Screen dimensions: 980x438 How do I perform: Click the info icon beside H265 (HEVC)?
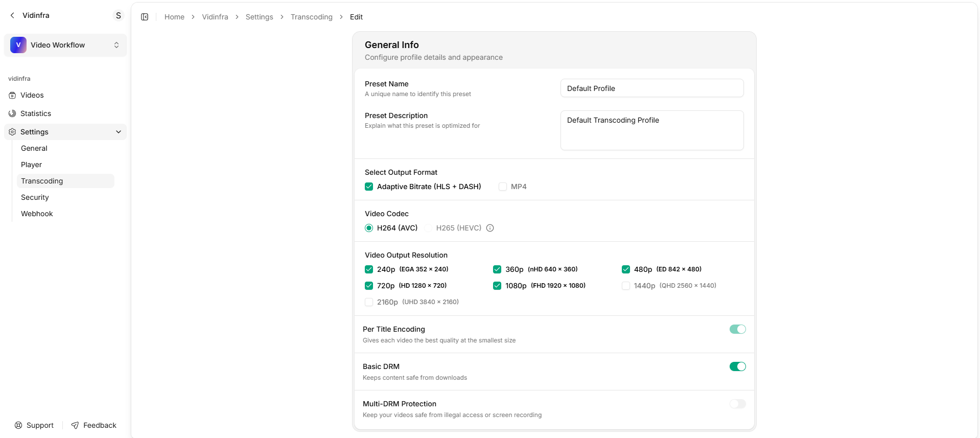[x=490, y=228]
